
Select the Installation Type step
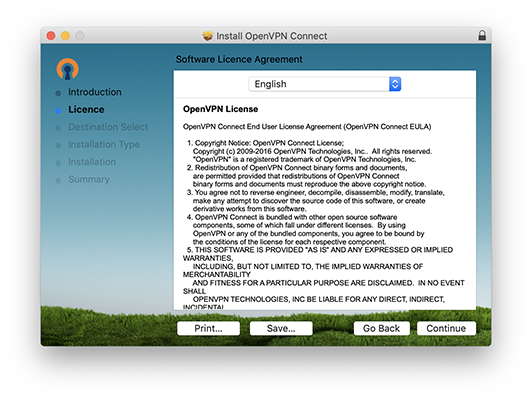coord(104,145)
